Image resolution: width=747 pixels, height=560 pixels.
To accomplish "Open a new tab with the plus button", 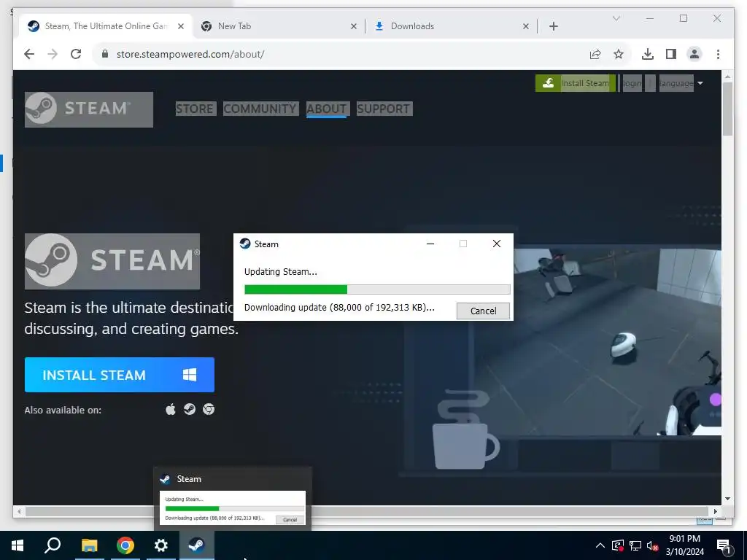I will point(553,26).
